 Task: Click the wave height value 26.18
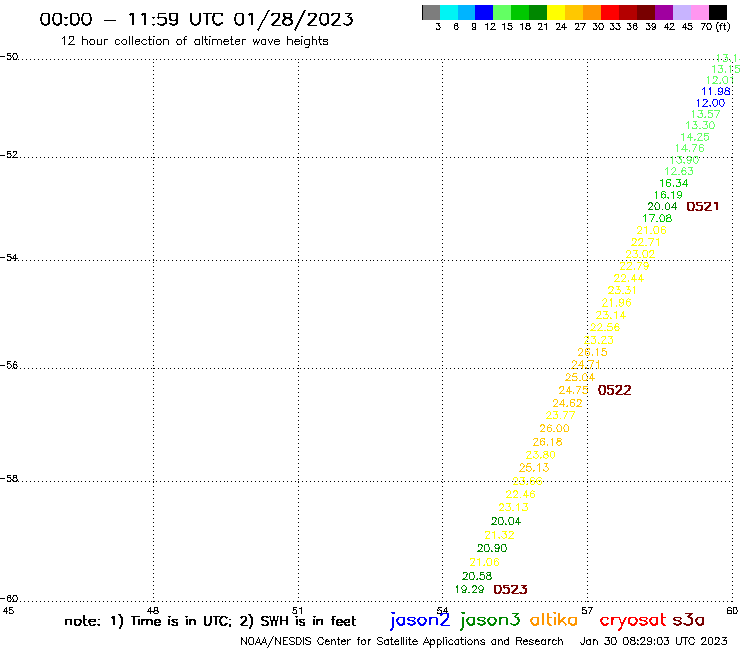click(x=547, y=442)
